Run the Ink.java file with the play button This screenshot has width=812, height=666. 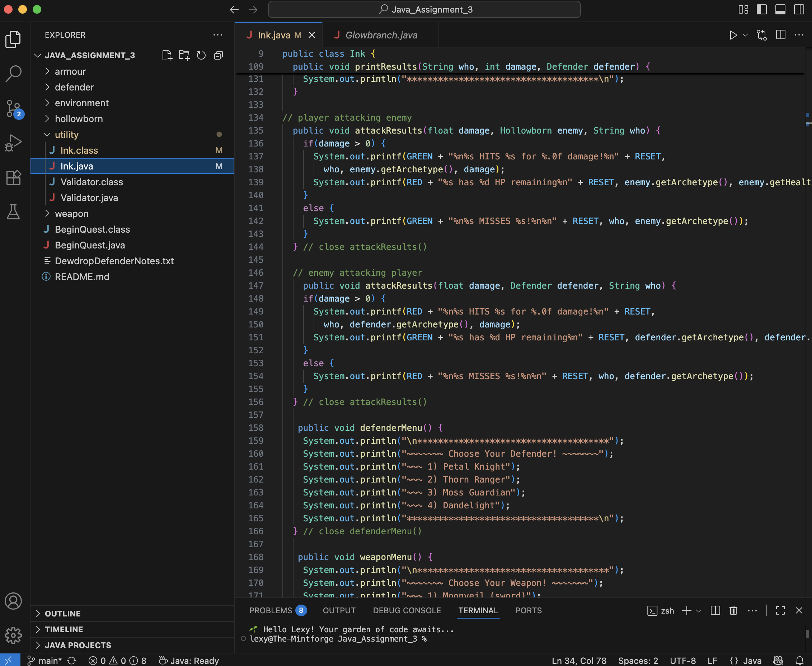[x=733, y=35]
